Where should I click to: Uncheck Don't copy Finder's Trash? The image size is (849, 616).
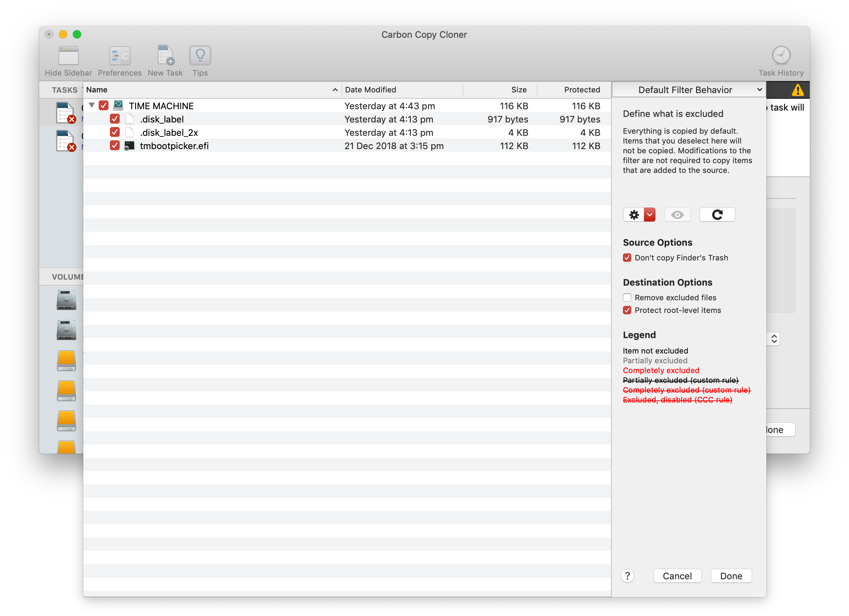(x=627, y=258)
